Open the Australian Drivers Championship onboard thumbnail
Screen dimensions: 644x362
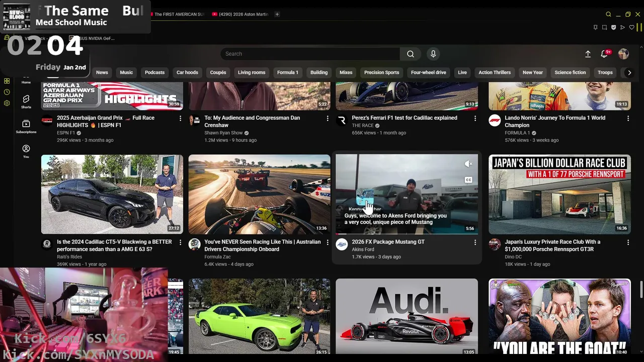259,194
